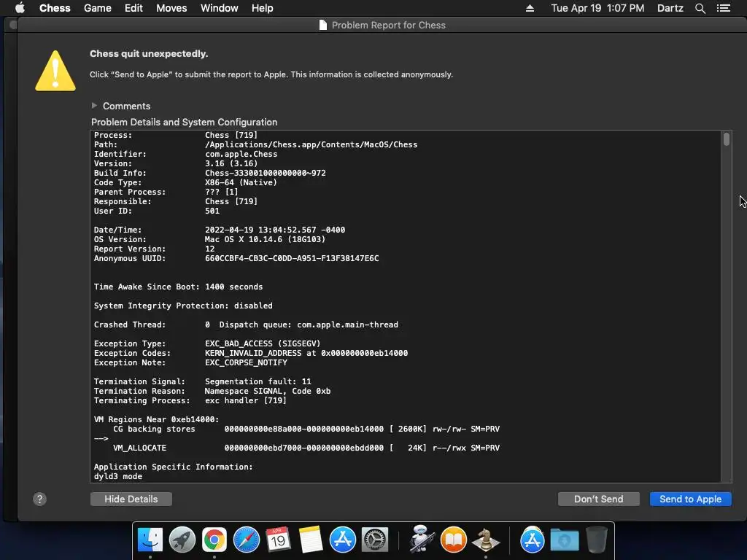The image size is (747, 560).
Task: Click the Send to Apple button
Action: click(690, 499)
